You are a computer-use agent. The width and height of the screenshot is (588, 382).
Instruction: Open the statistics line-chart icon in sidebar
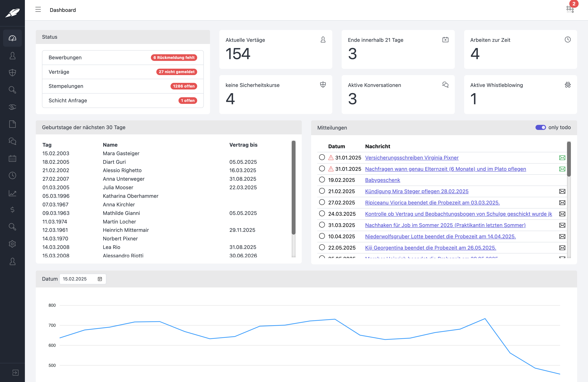[x=12, y=193]
